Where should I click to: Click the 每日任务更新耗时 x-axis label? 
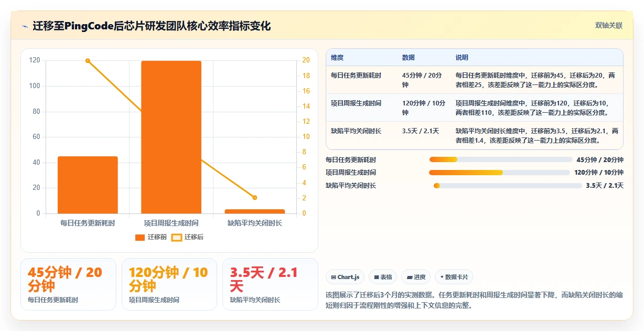click(88, 223)
